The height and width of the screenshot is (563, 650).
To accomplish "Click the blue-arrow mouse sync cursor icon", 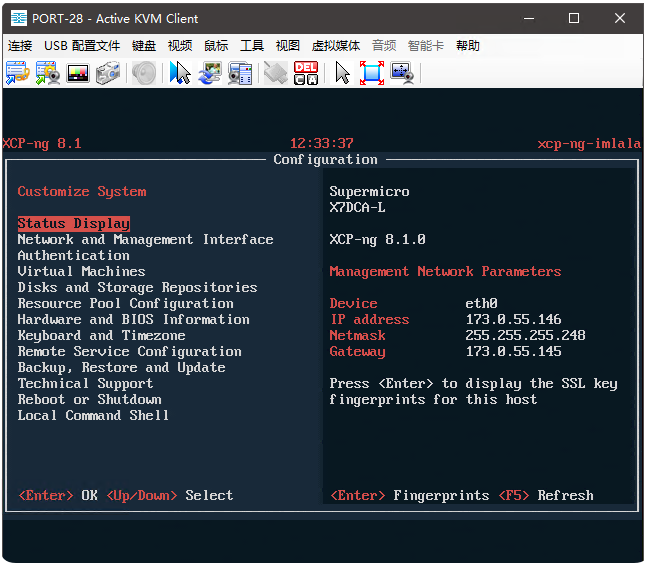I will coord(180,73).
